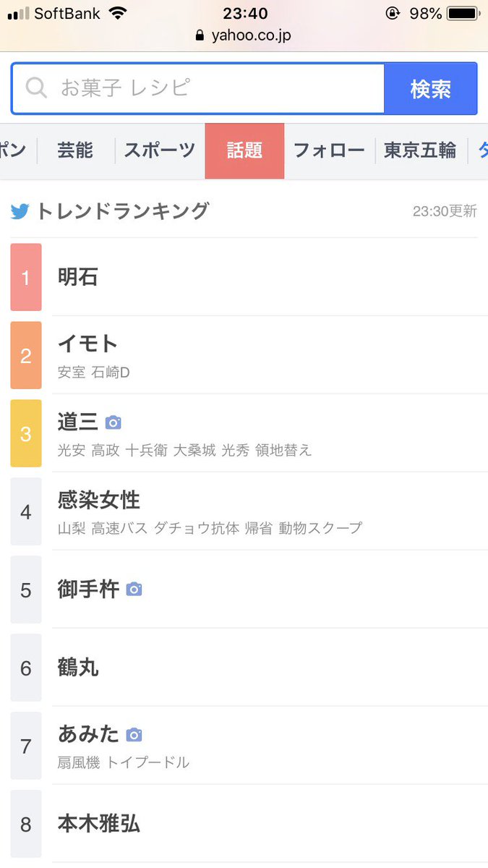Viewport: 488px width, 868px height.
Task: Tap the Twitter bird icon
Action: click(20, 212)
